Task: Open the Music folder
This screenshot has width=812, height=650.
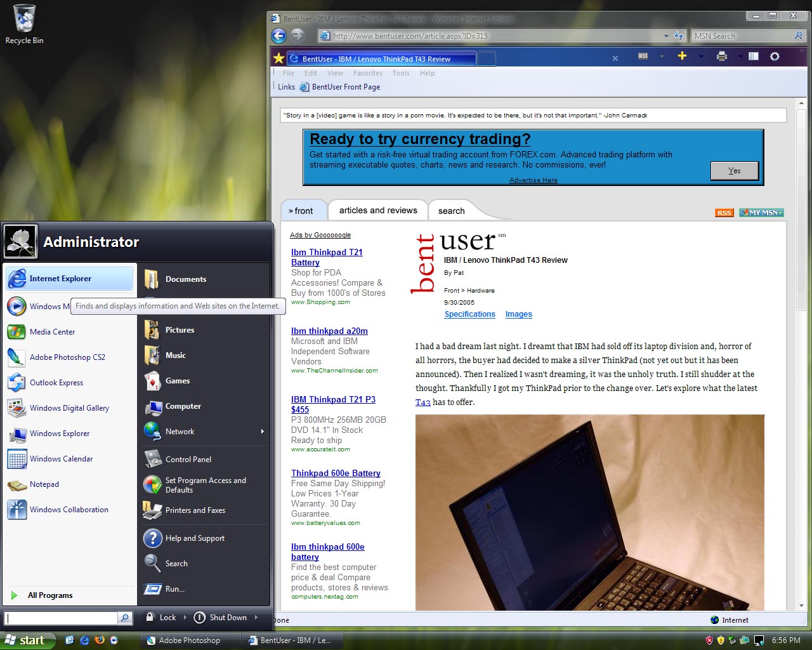Action: click(x=204, y=355)
